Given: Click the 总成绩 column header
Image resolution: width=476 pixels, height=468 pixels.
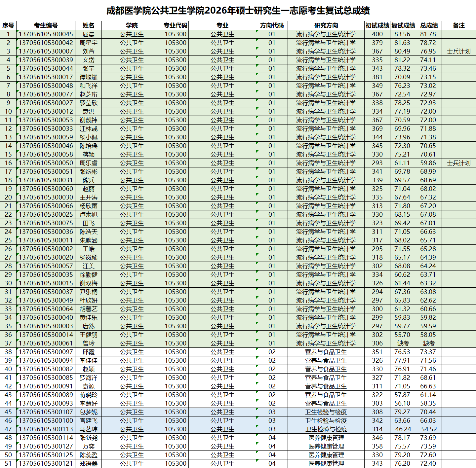Looking at the screenshot, I should [429, 25].
